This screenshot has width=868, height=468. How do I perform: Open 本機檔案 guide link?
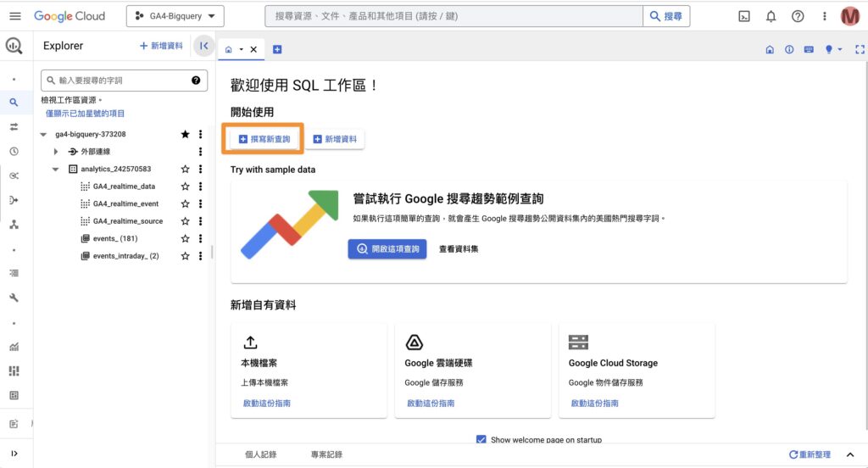267,404
